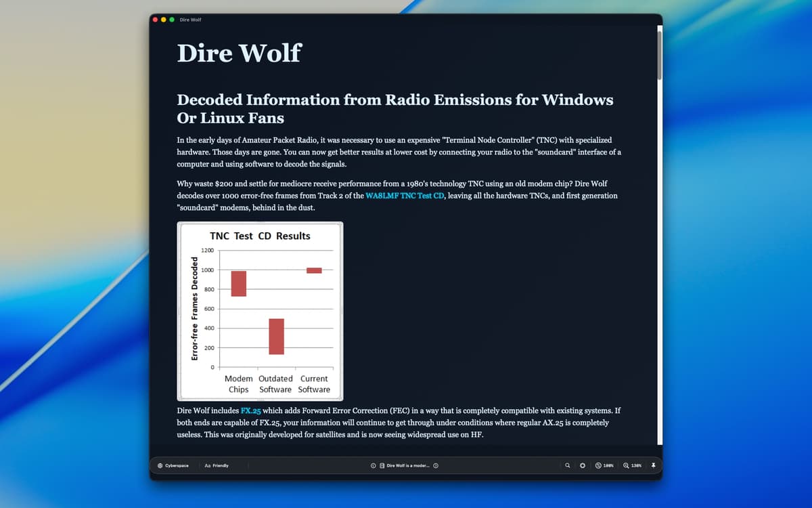The width and height of the screenshot is (812, 508).
Task: Click the green maximize window button
Action: [x=172, y=20]
